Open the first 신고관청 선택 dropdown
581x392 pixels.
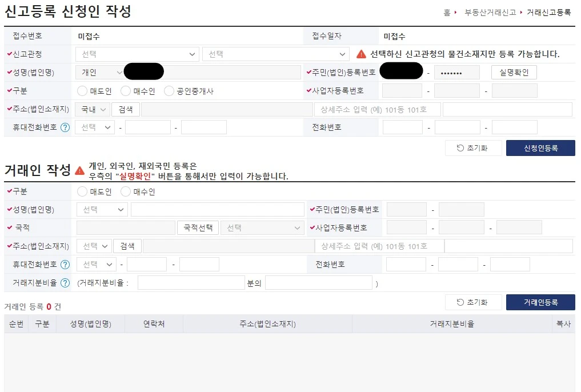click(137, 54)
